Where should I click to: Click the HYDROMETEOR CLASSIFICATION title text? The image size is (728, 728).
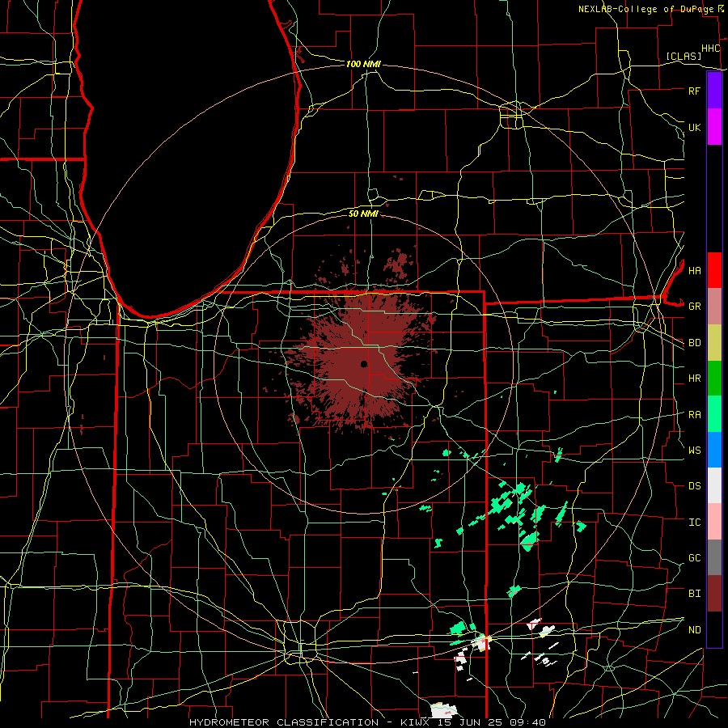pos(284,722)
